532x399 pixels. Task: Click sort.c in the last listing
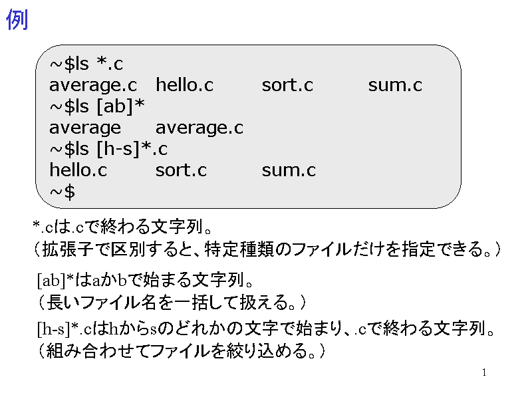[181, 170]
